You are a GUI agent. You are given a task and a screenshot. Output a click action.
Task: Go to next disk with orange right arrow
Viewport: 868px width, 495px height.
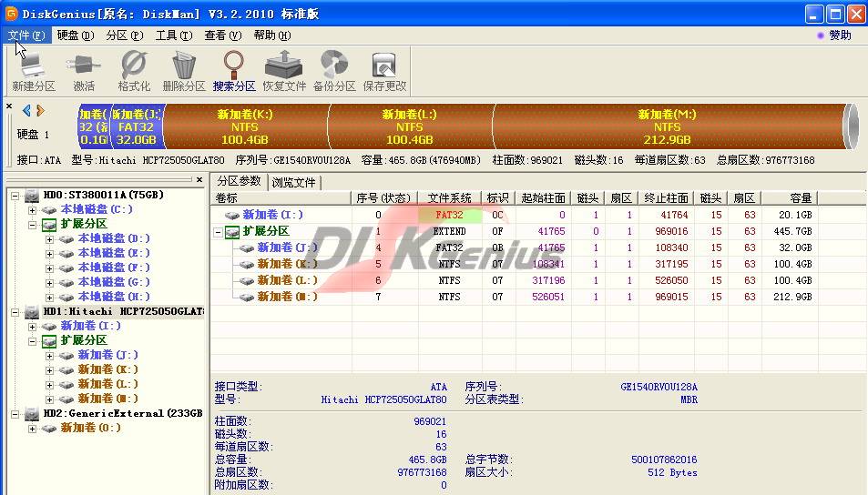40,111
